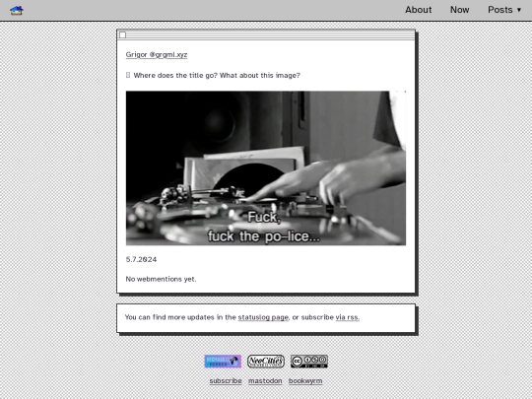Click the post text 'Where does the title go?'

[175, 75]
